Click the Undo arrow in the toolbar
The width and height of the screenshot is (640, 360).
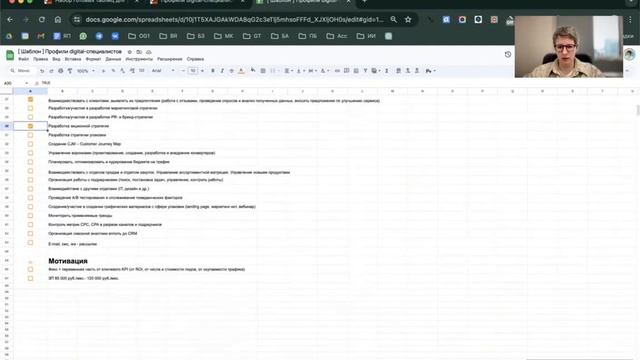42,71
